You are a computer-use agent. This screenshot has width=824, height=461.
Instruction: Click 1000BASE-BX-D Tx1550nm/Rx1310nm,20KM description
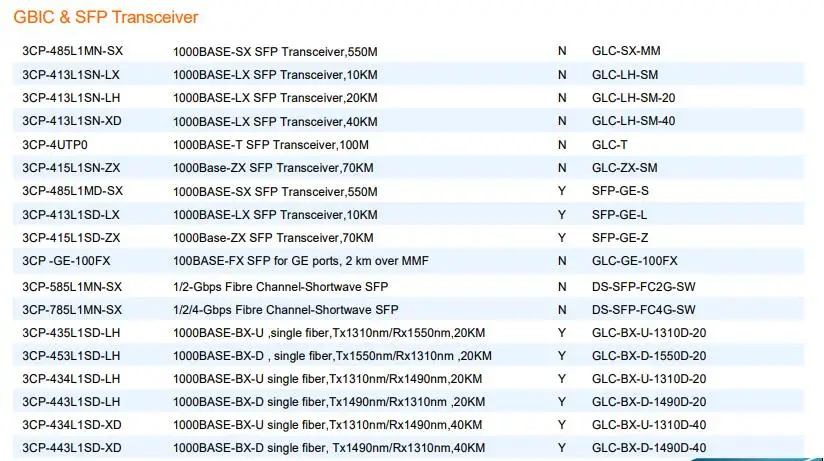[x=333, y=356]
